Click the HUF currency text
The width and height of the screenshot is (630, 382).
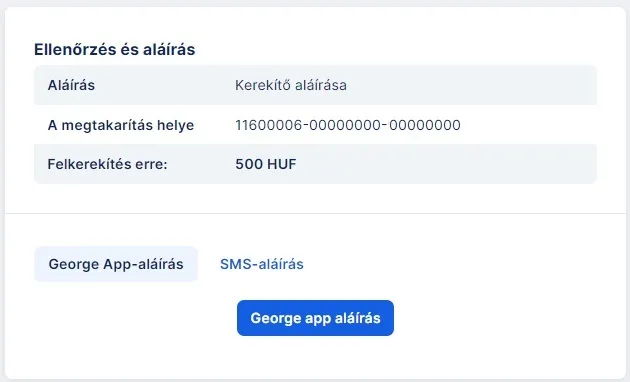[282, 164]
